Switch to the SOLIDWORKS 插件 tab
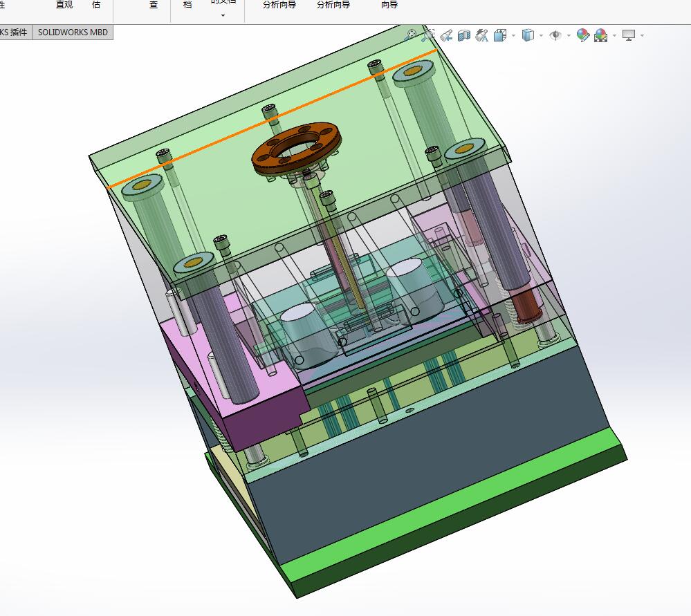The width and height of the screenshot is (691, 616). point(14,32)
